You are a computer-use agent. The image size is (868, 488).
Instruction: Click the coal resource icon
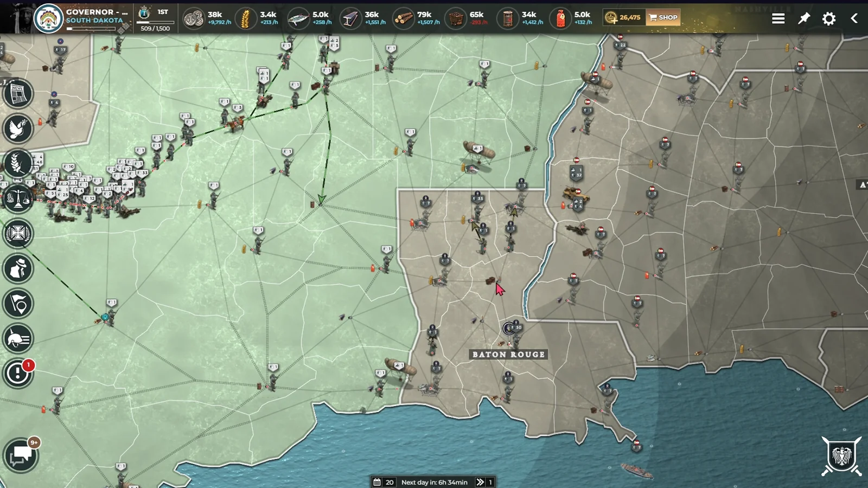[x=456, y=19]
